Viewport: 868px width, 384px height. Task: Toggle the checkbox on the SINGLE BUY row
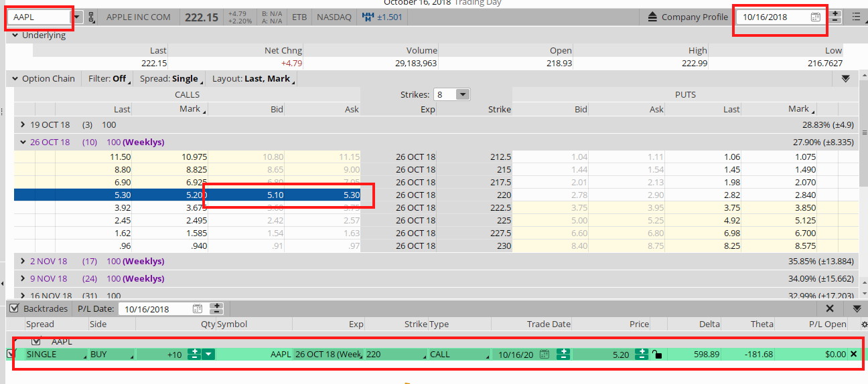[x=10, y=354]
